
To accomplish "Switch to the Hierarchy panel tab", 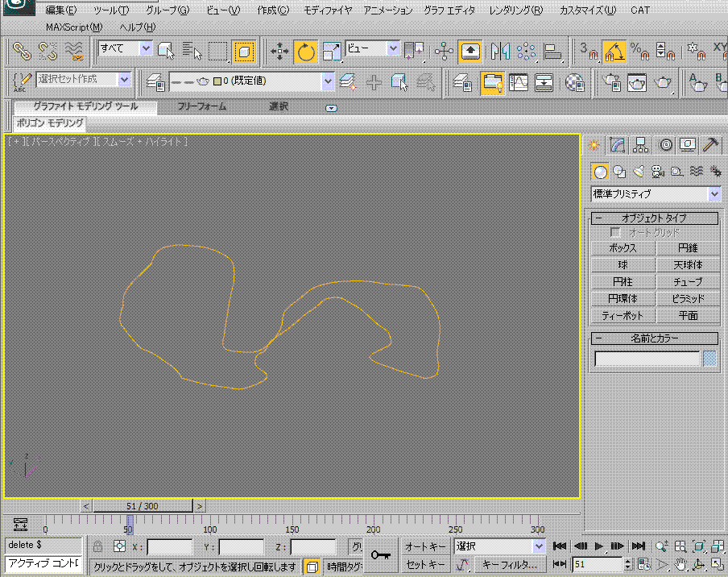I will coord(641,145).
